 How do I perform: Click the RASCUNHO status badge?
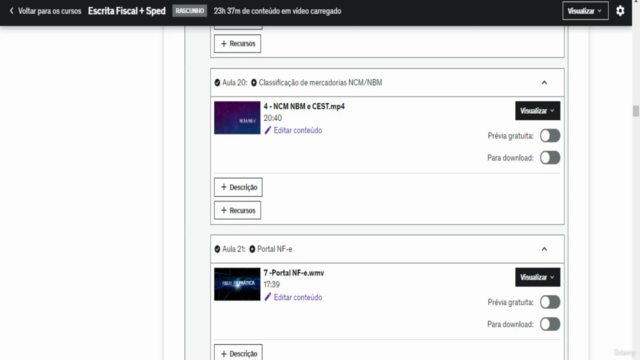[x=190, y=11]
